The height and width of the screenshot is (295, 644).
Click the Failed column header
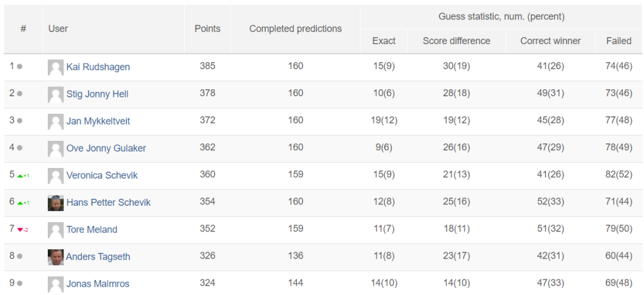tap(619, 41)
